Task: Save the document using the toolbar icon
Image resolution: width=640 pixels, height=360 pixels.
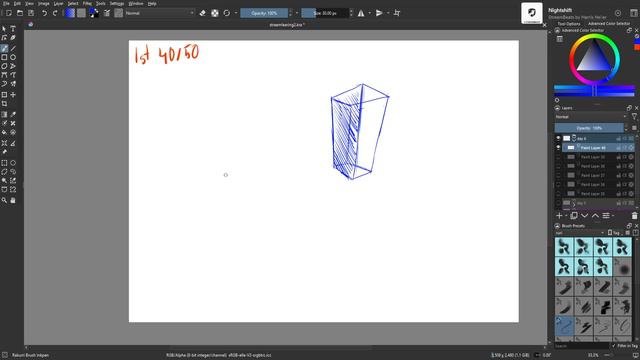Action: tap(31, 13)
